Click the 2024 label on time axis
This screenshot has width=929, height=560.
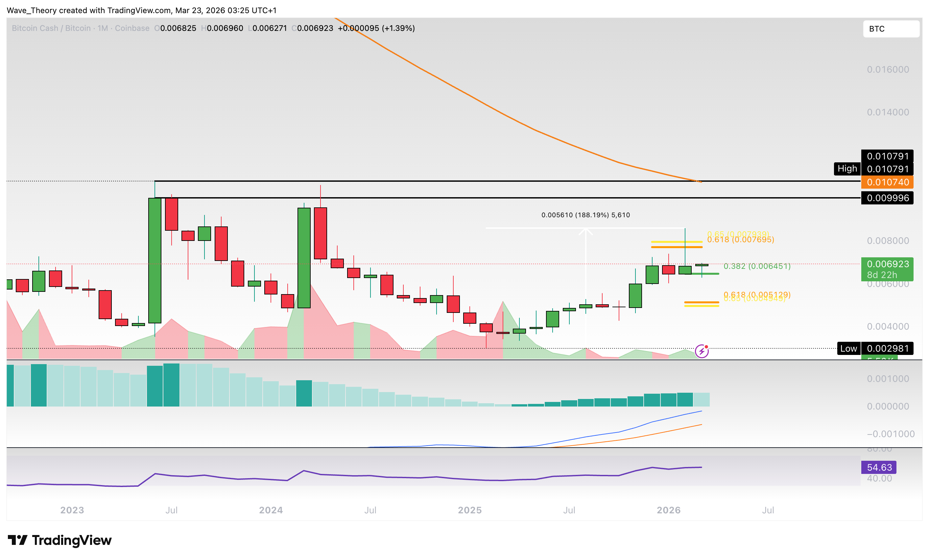[x=271, y=510]
